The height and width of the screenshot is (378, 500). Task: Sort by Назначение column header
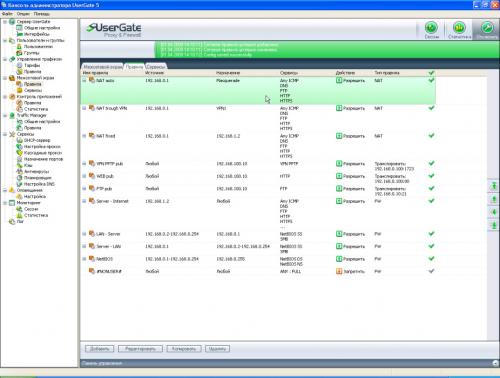coord(228,73)
